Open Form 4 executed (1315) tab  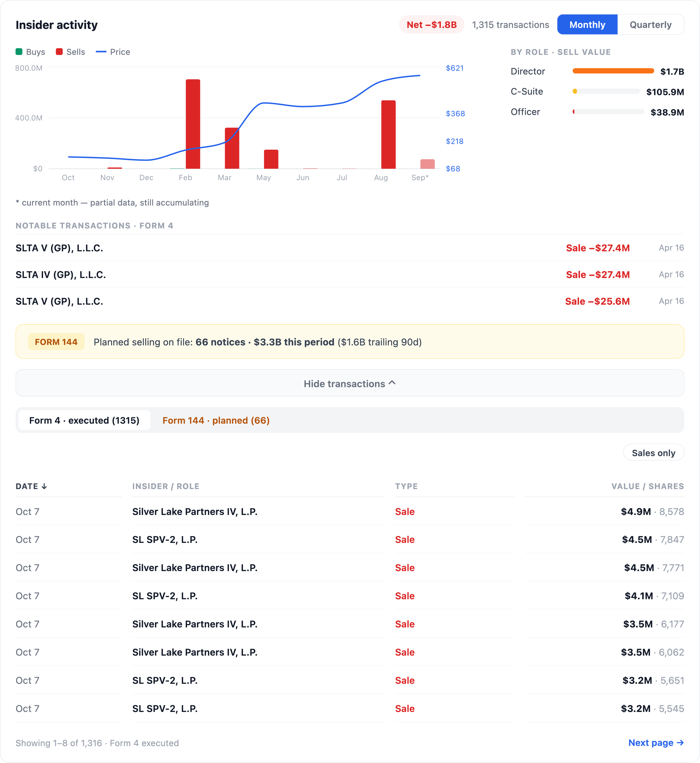[85, 420]
